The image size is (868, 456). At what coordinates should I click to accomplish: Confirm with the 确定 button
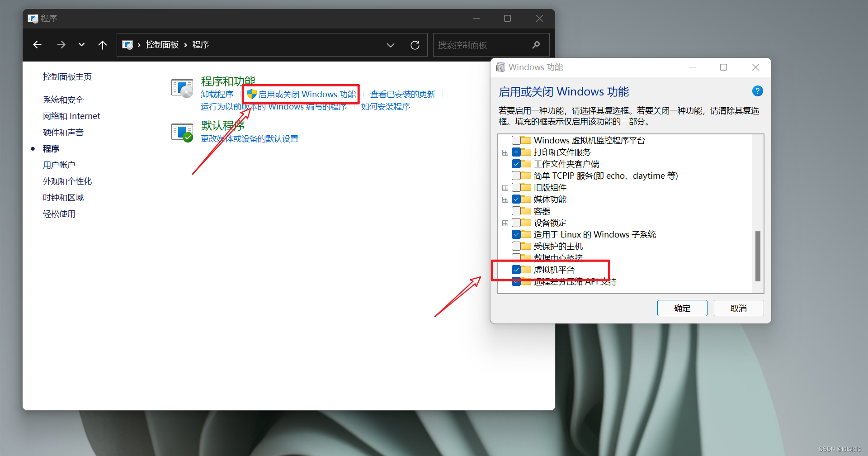pos(682,308)
